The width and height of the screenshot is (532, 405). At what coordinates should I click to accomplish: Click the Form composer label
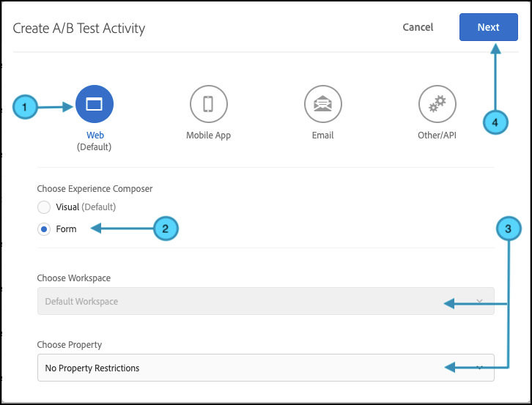(66, 229)
